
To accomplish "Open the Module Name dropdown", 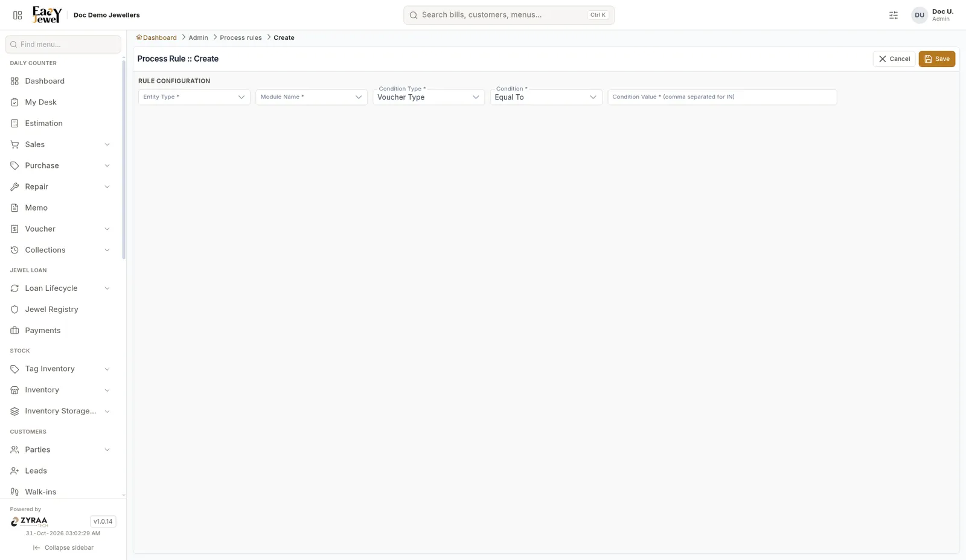I will [x=312, y=97].
